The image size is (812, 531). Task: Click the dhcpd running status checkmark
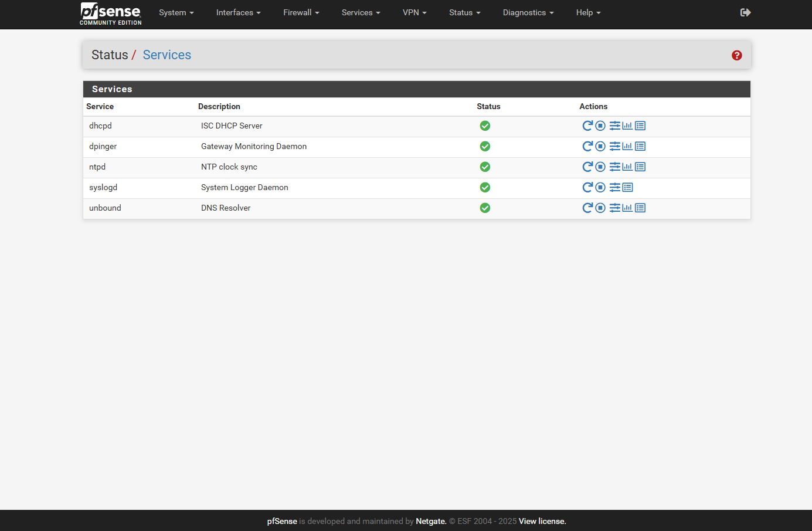click(x=485, y=126)
